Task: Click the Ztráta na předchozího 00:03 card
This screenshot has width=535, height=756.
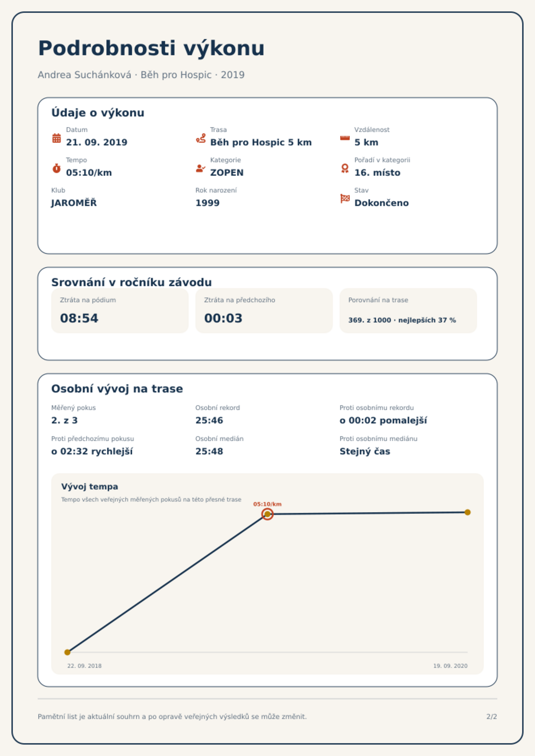Action: point(264,311)
